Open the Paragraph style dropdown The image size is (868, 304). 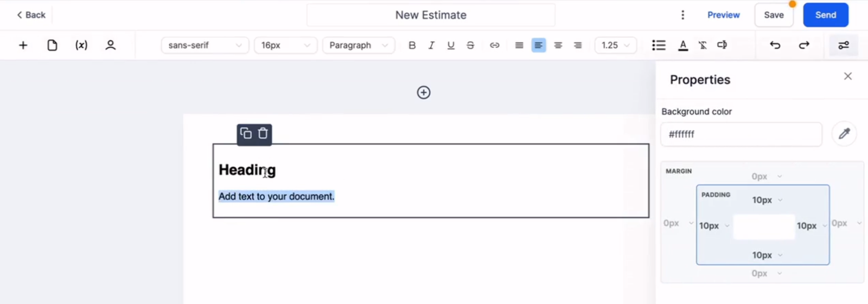click(x=359, y=45)
